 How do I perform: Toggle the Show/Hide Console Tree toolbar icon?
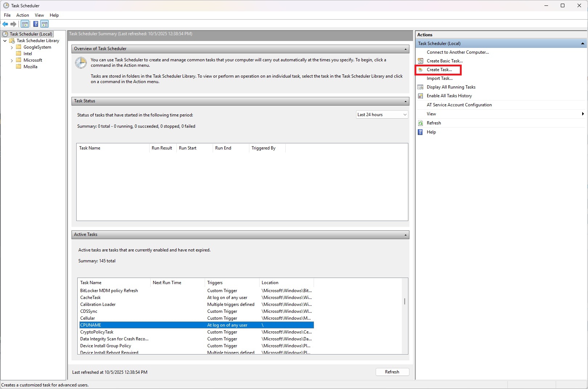tap(25, 24)
